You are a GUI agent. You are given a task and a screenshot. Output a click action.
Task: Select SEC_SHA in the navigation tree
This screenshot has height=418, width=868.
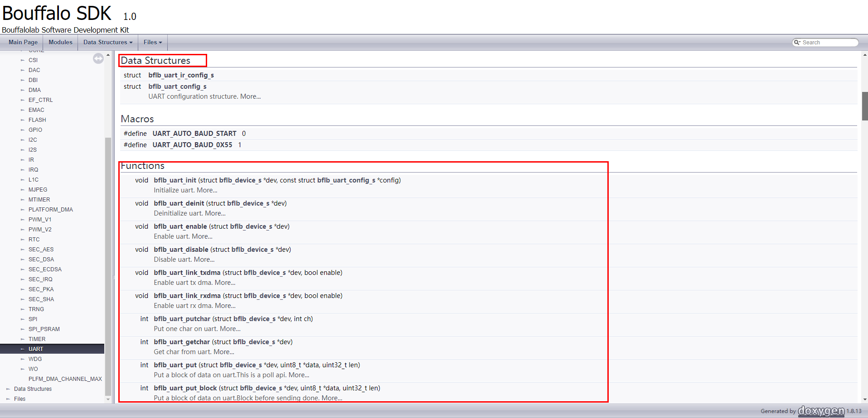[41, 299]
